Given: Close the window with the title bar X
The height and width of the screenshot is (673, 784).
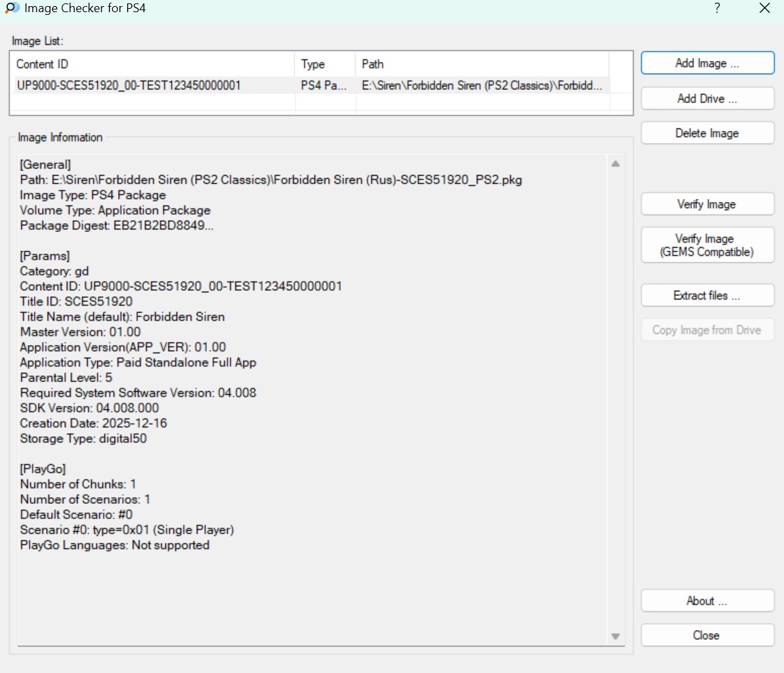Looking at the screenshot, I should [764, 9].
